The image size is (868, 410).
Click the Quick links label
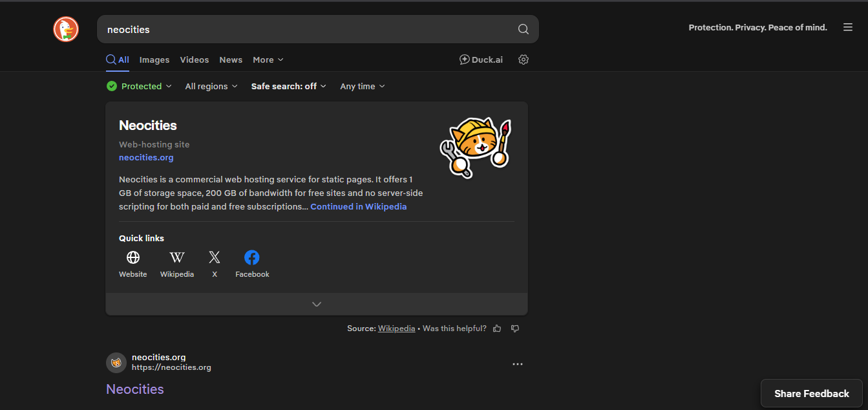(x=142, y=238)
